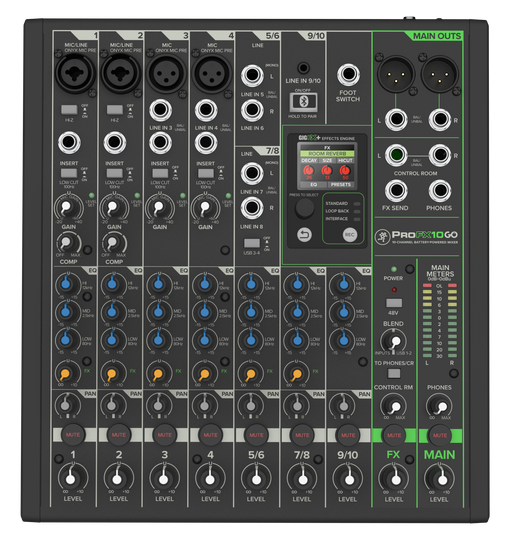Mute the MAIN output
The height and width of the screenshot is (536, 512).
click(440, 435)
